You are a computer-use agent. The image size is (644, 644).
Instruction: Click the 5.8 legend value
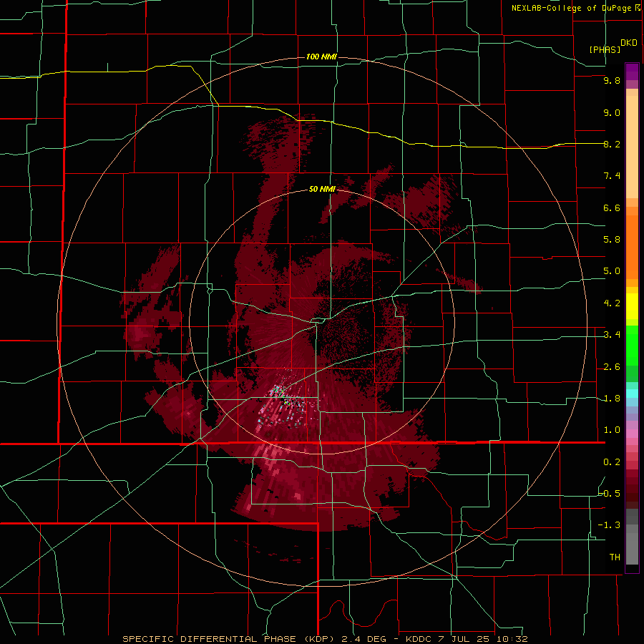[x=612, y=240]
